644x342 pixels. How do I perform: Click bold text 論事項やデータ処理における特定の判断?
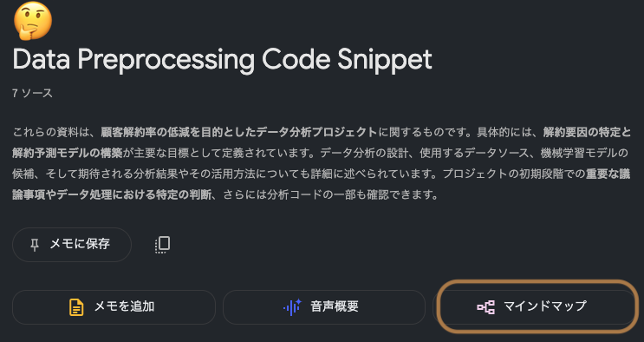pyautogui.click(x=112, y=194)
